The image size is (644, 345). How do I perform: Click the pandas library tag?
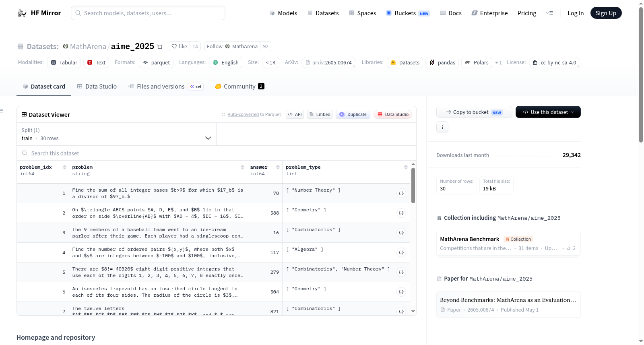(x=442, y=62)
